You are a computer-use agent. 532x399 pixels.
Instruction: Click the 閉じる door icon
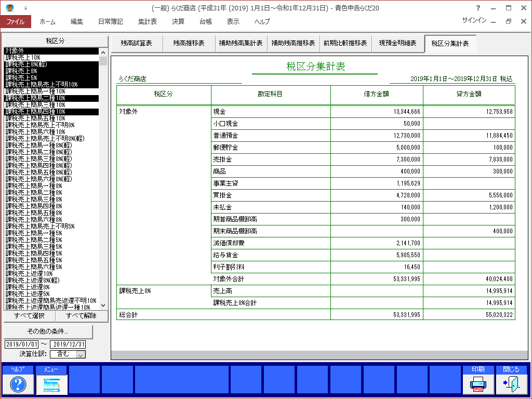[511, 384]
